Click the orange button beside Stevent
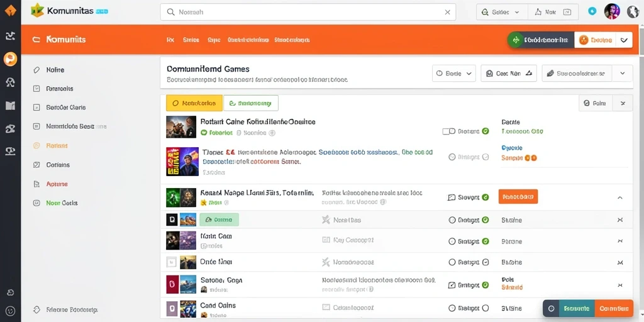Screen dimensions: 644x322 [518, 197]
